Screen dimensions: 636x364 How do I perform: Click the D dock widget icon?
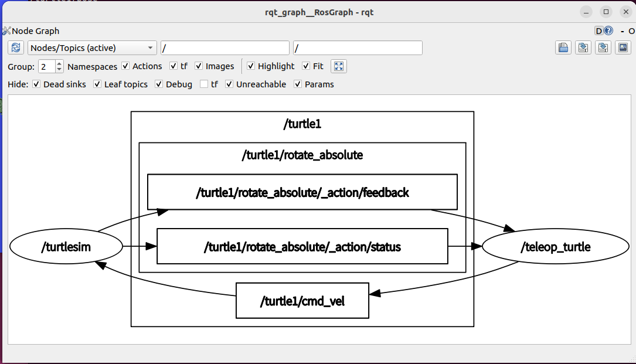click(598, 31)
